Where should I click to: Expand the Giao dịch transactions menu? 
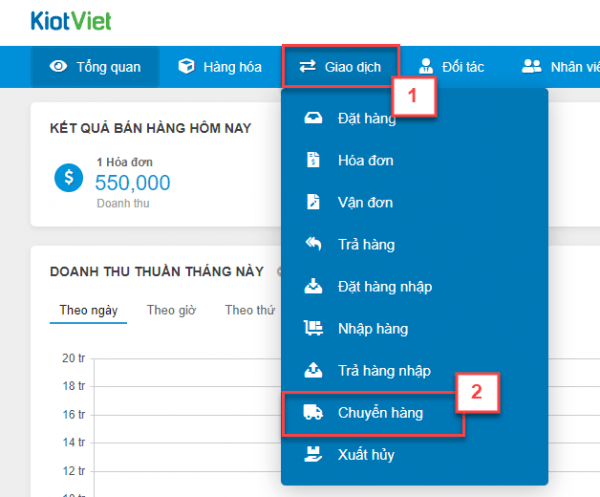340,67
